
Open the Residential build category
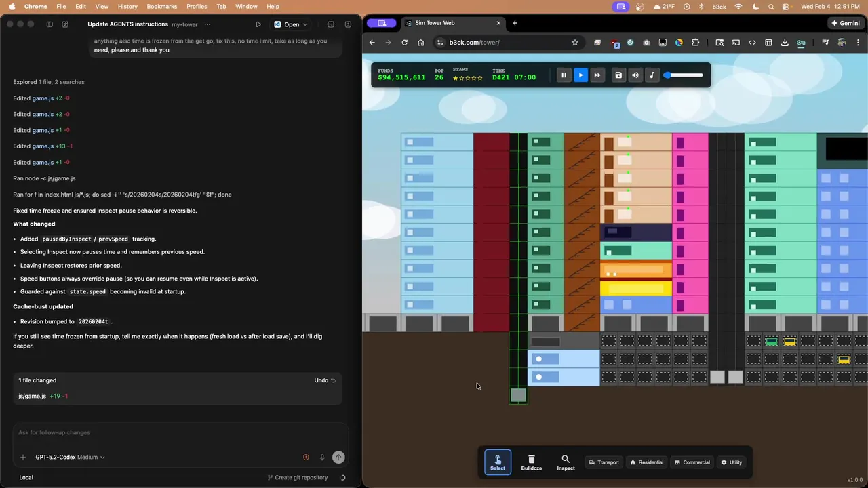tap(647, 462)
